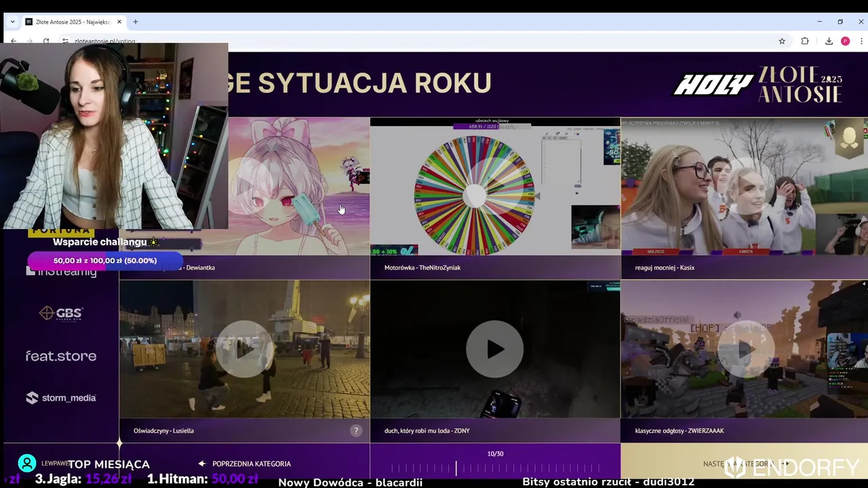Image resolution: width=868 pixels, height=488 pixels.
Task: Open the browser tab search dropdown arrow
Action: click(x=12, y=22)
